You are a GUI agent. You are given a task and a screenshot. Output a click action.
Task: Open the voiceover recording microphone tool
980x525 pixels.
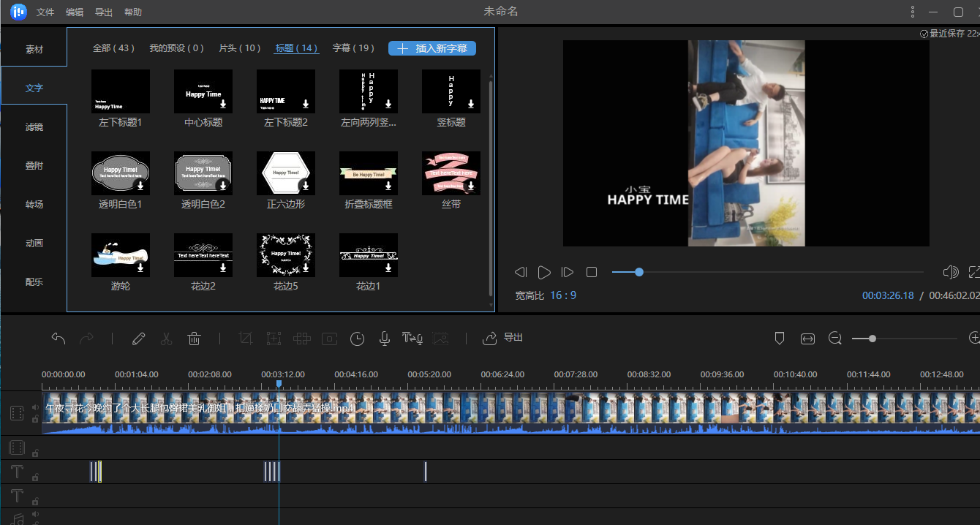pyautogui.click(x=384, y=338)
